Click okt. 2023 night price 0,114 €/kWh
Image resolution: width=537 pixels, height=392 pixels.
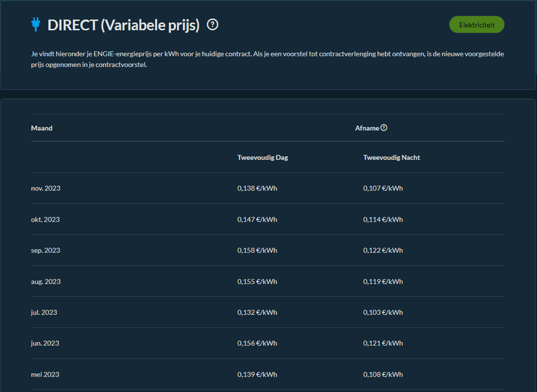tap(383, 219)
